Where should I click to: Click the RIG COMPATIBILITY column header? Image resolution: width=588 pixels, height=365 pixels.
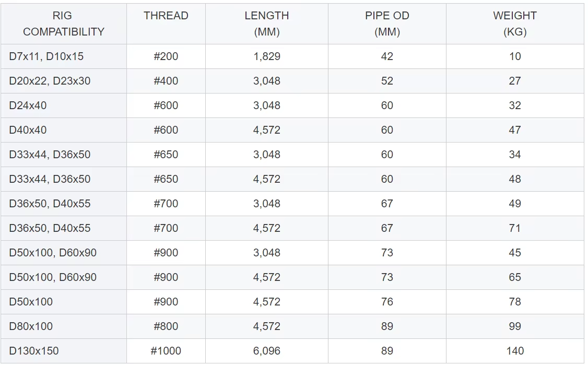(x=63, y=23)
